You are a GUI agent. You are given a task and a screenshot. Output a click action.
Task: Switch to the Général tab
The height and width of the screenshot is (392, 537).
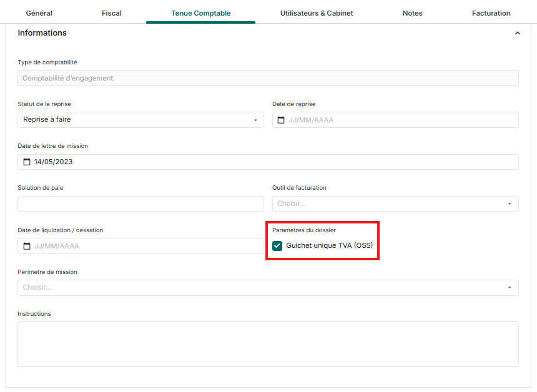point(39,13)
